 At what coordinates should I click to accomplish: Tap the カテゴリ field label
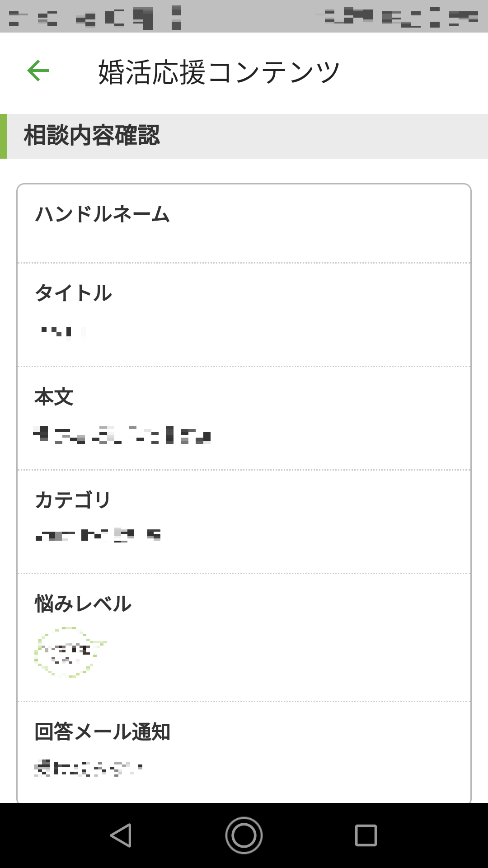tap(73, 500)
